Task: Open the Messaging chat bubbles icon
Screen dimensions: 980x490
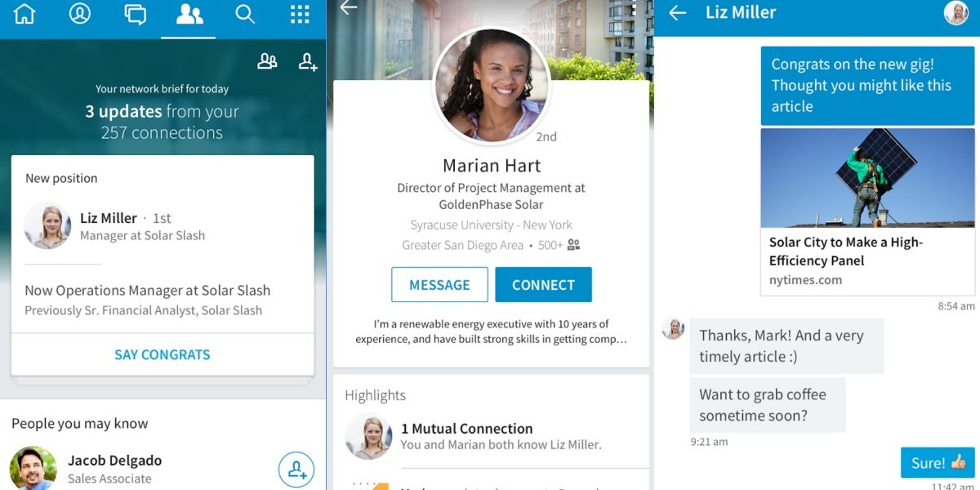Action: click(135, 14)
